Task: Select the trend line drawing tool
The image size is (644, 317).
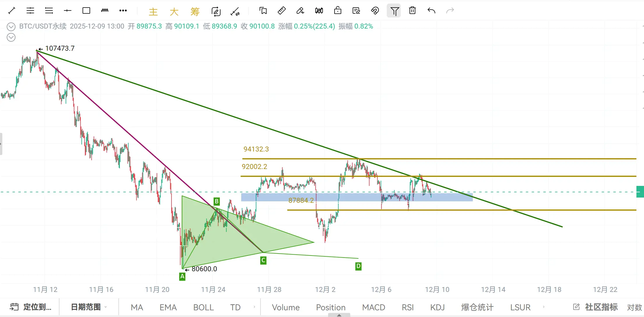Action: coord(12,11)
